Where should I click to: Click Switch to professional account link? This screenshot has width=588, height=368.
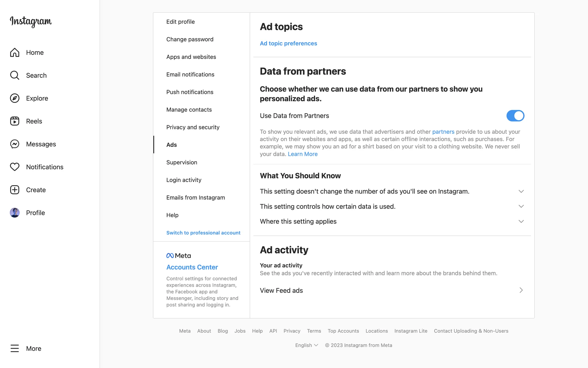point(203,233)
